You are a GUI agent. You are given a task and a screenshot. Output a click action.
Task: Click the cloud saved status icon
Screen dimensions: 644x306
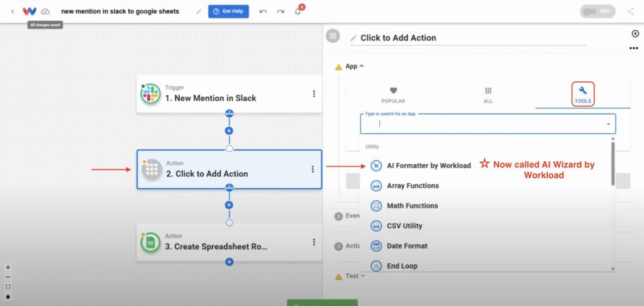pos(45,11)
